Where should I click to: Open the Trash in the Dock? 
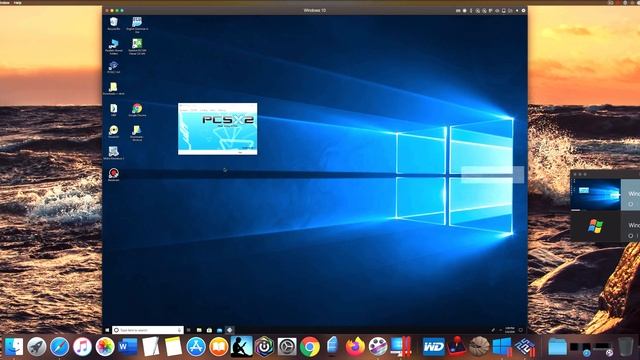pos(625,347)
